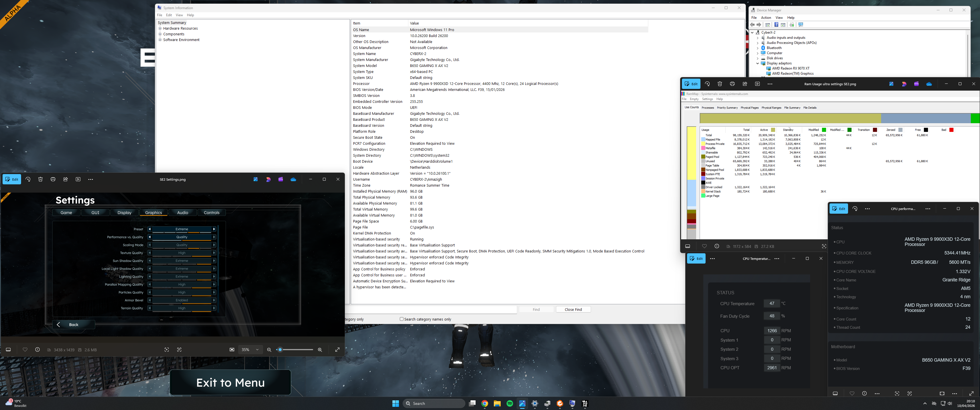The image size is (980, 410).
Task: Click the print icon in Ram Usage viewer
Action: tap(732, 84)
